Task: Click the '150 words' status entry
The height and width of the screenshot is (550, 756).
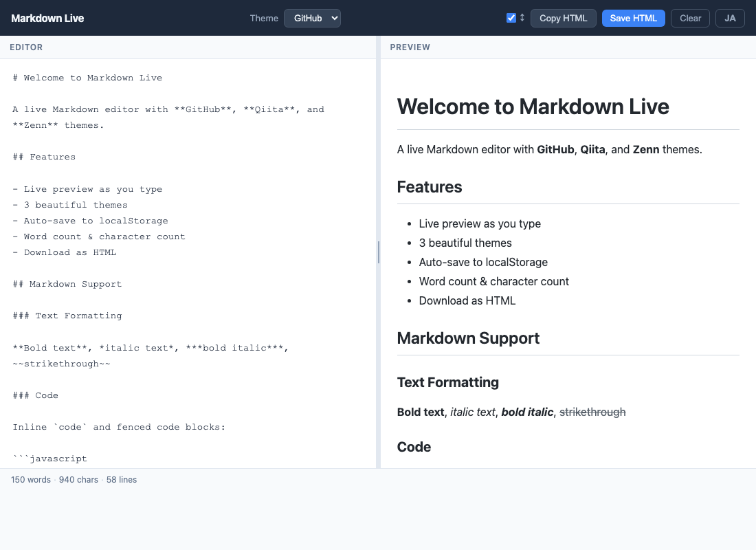Action: click(31, 480)
